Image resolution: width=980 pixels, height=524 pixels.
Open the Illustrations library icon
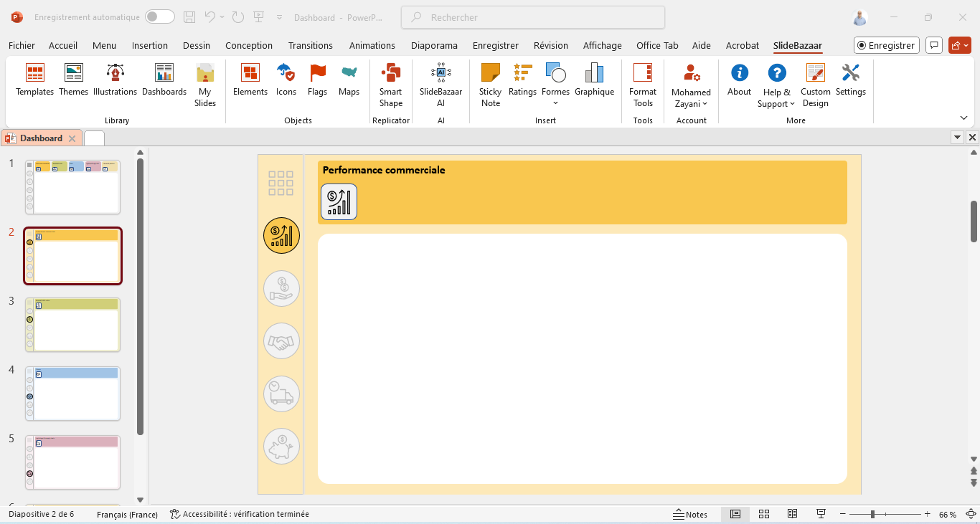click(x=115, y=80)
